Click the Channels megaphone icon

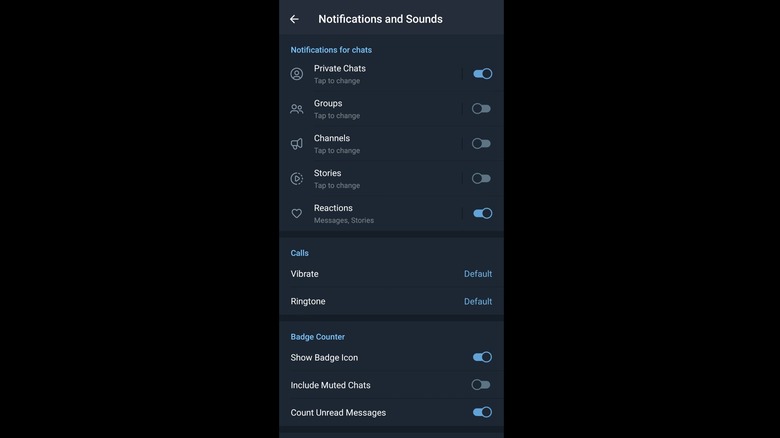297,144
